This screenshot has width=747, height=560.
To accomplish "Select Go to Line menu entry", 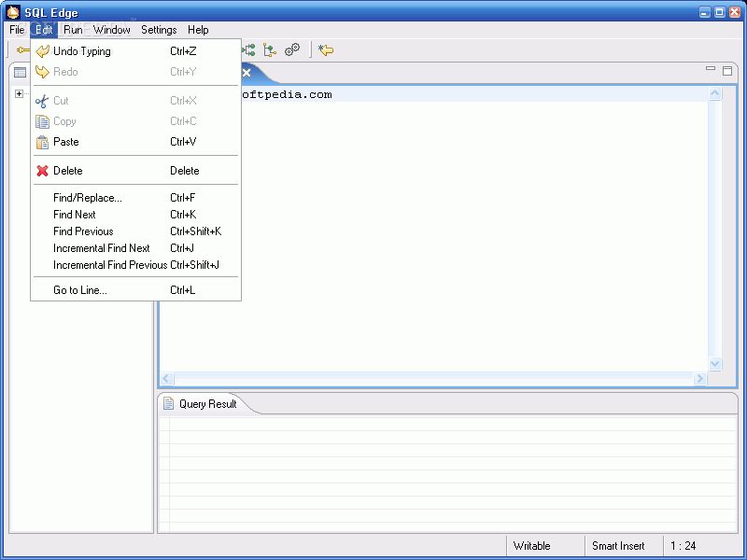I will pyautogui.click(x=135, y=290).
